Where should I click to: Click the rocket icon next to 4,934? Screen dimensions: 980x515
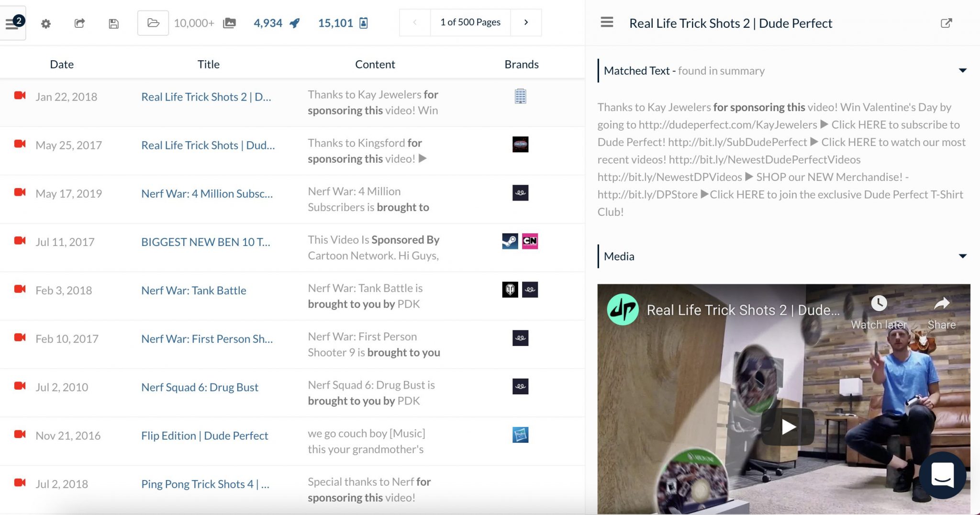[295, 23]
